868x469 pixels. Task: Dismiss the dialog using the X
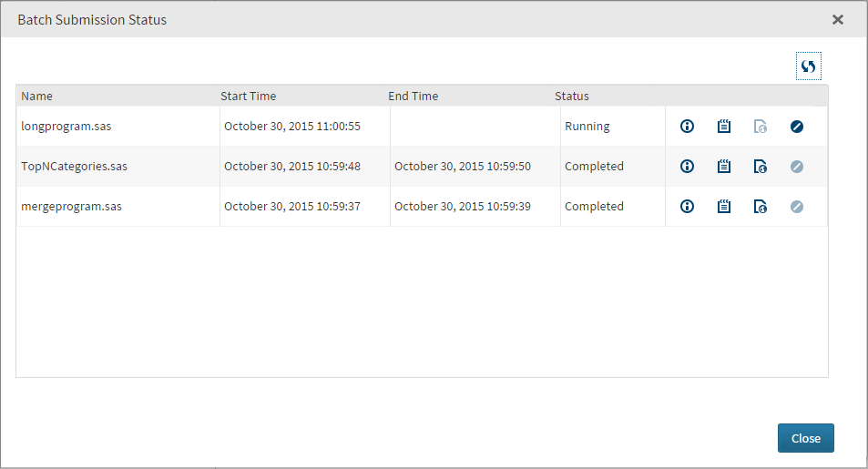838,19
